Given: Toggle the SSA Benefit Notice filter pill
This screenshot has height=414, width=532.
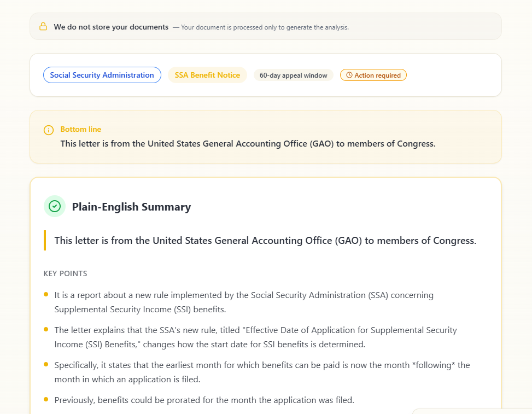Looking at the screenshot, I should [x=207, y=75].
